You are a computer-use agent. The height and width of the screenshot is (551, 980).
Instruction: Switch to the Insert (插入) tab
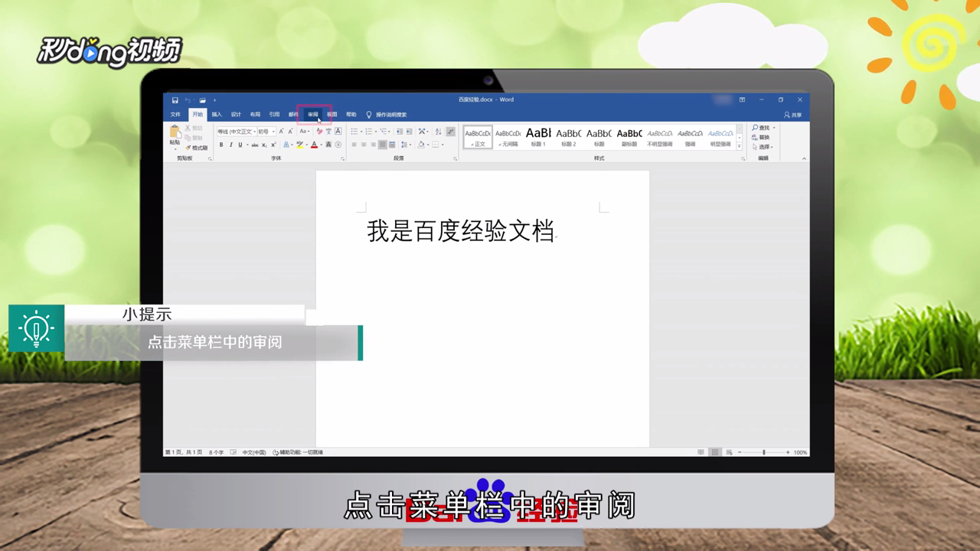(217, 115)
